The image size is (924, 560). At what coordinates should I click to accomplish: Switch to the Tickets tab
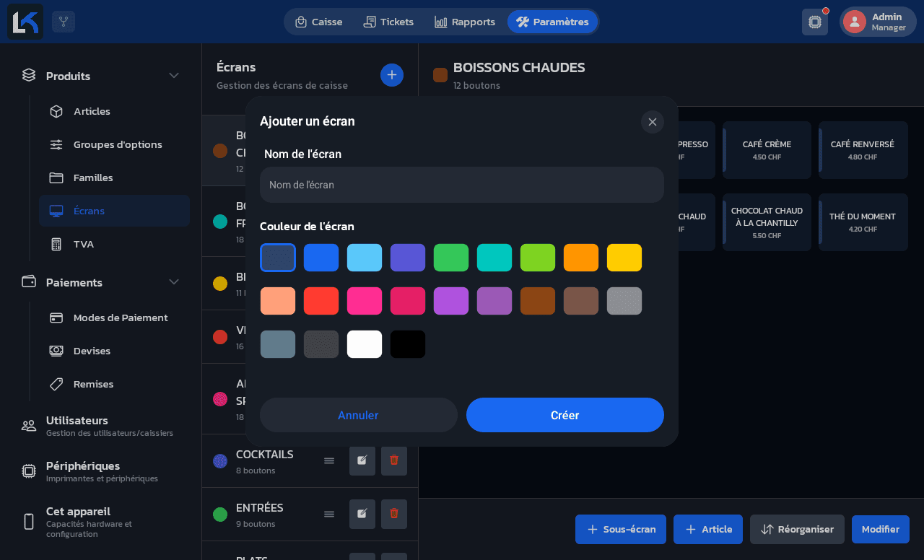point(388,22)
